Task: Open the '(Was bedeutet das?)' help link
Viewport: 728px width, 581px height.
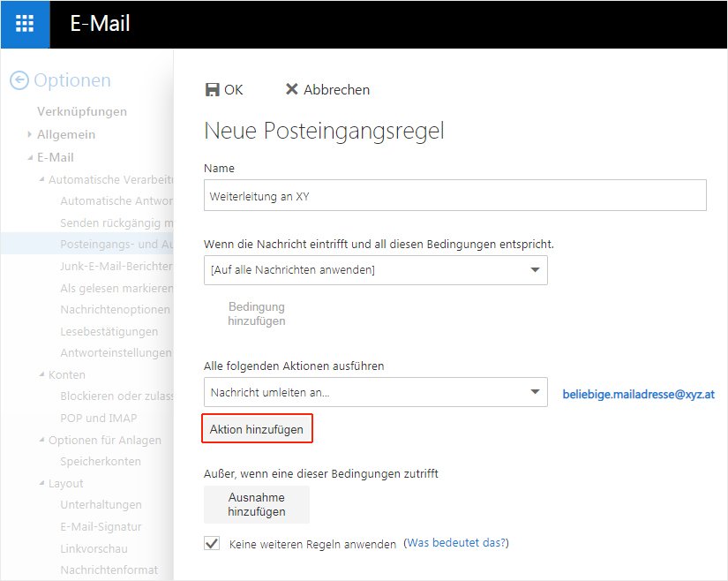Action: pyautogui.click(x=456, y=544)
